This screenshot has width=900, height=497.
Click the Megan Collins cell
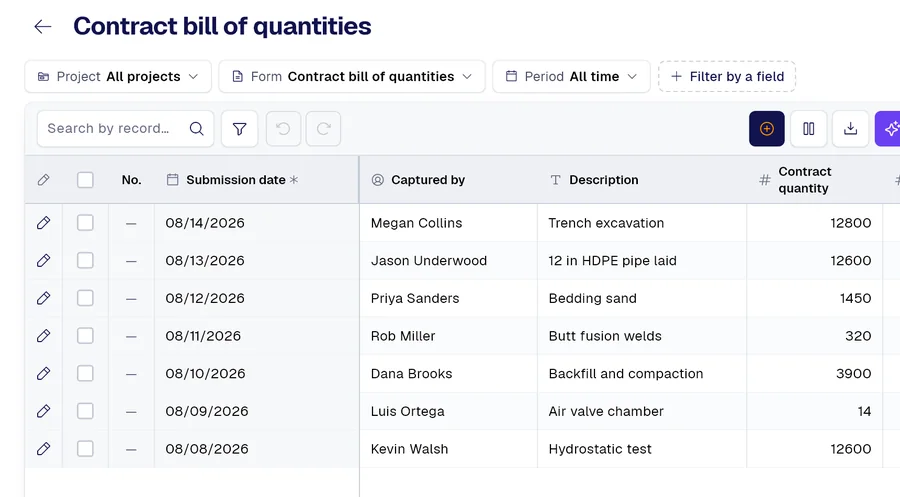(448, 223)
